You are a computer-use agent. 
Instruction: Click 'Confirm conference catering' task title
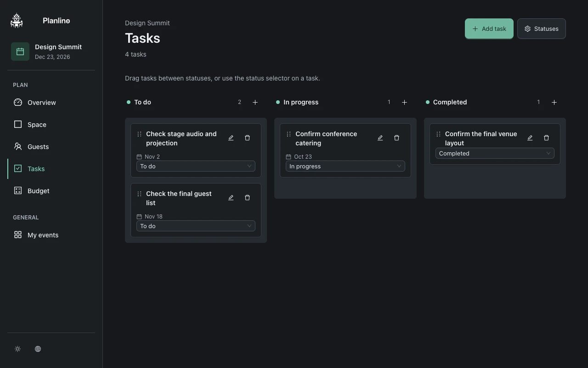click(326, 138)
